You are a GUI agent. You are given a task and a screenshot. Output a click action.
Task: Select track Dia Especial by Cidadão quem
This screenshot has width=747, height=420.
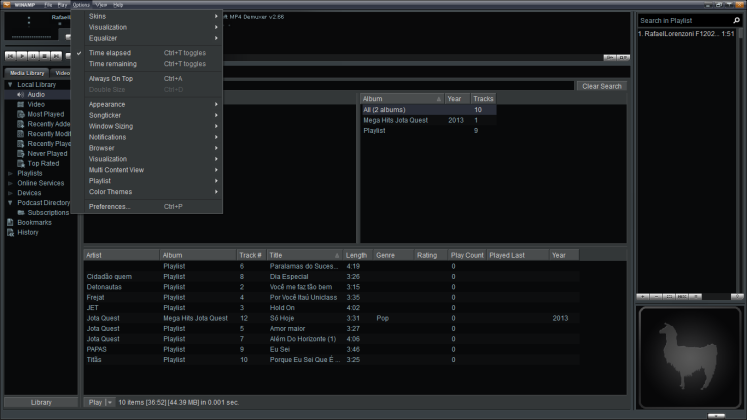tap(332, 277)
